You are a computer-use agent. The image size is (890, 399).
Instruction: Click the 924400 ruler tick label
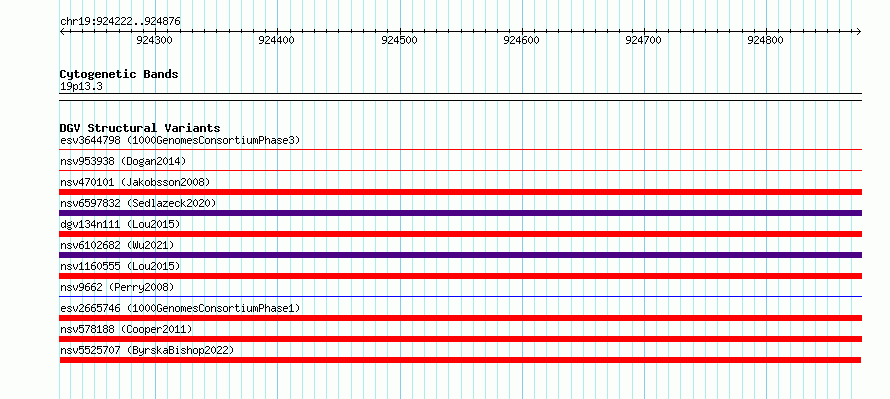pyautogui.click(x=276, y=40)
